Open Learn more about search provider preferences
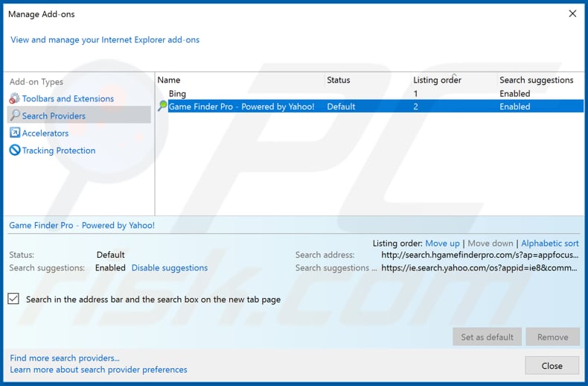 tap(98, 370)
